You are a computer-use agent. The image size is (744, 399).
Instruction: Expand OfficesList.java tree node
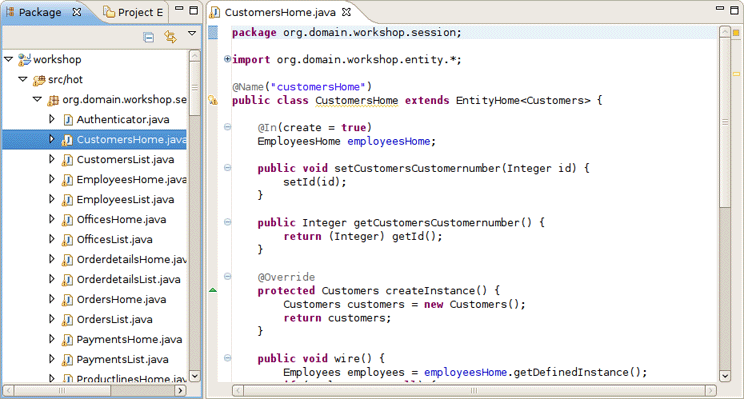coord(52,239)
